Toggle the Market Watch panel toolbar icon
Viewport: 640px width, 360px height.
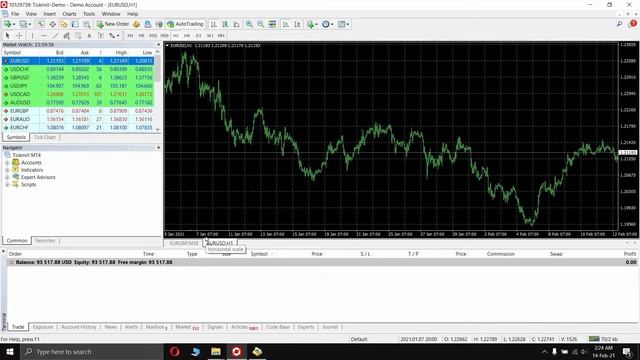point(41,24)
